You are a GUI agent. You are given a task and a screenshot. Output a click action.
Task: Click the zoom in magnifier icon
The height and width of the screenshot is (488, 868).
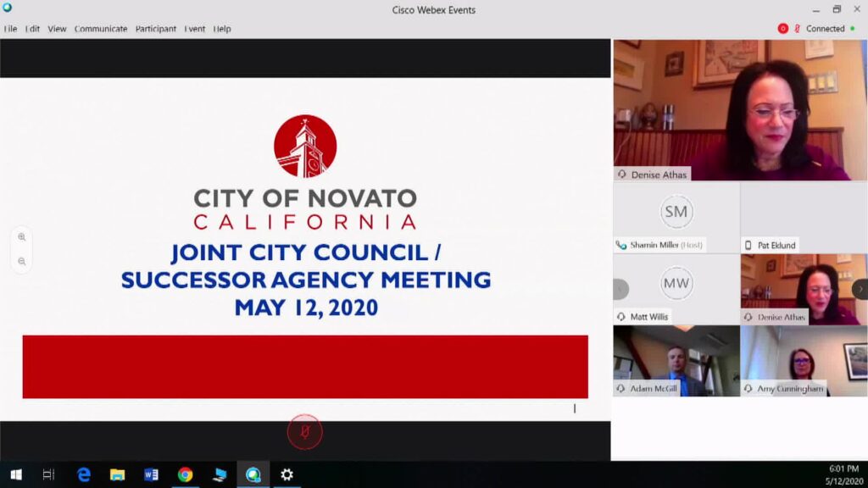point(22,237)
